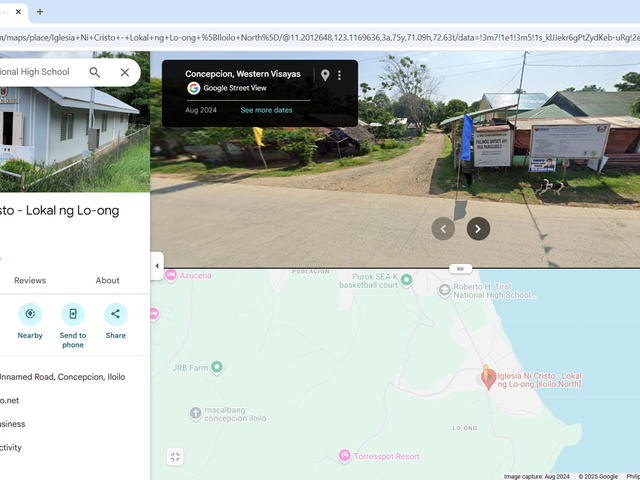Image resolution: width=640 pixels, height=480 pixels.
Task: Click the partial pink marker at map edge
Action: (154, 314)
